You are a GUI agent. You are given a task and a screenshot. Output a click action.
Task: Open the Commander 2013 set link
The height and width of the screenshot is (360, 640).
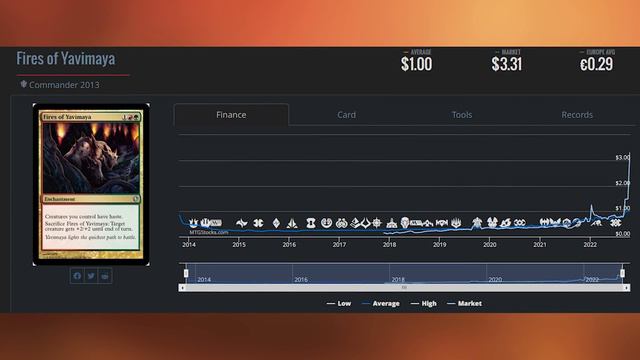[x=64, y=85]
